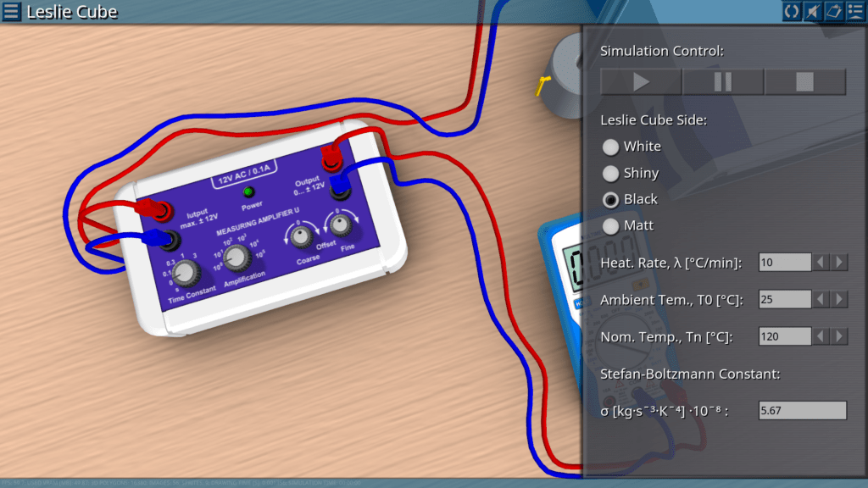Decrease the Nominal Temperature Tn value
The width and height of the screenshot is (868, 488).
(821, 337)
